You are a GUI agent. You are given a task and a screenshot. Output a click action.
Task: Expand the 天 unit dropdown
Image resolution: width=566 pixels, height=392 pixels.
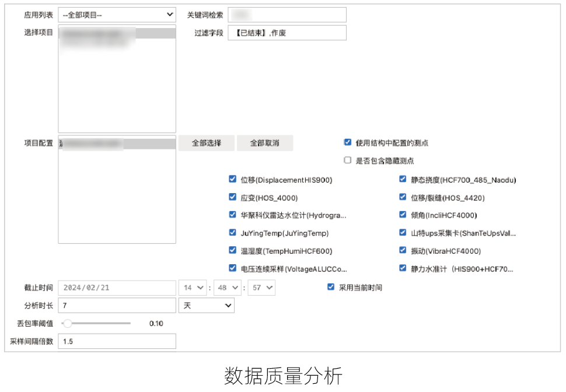[206, 305]
